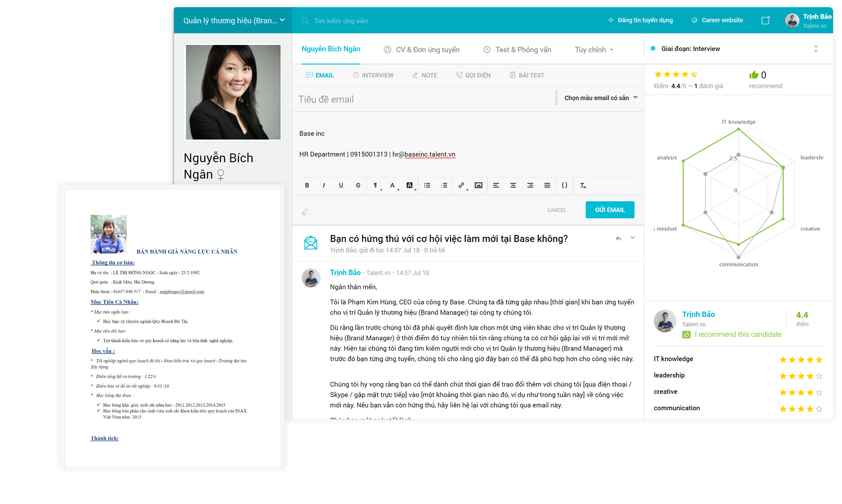Click the thumbs-up recommend icon
The height and width of the screenshot is (504, 842).
pos(754,75)
